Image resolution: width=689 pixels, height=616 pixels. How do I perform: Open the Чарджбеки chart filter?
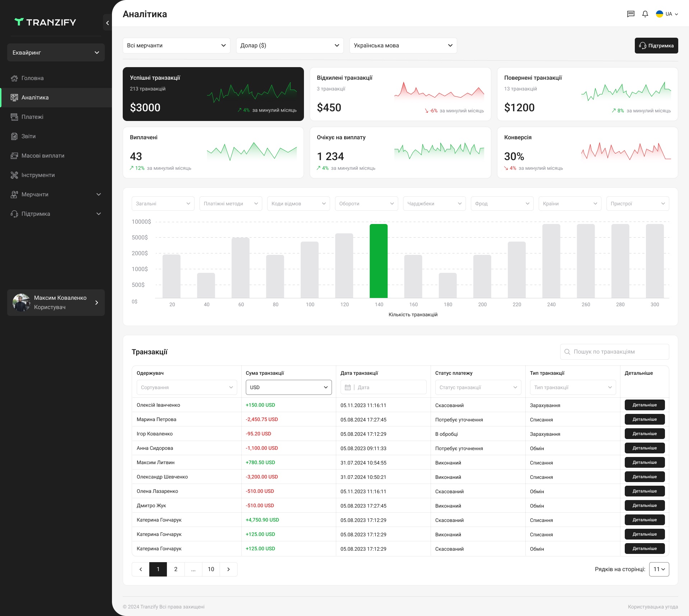(434, 204)
